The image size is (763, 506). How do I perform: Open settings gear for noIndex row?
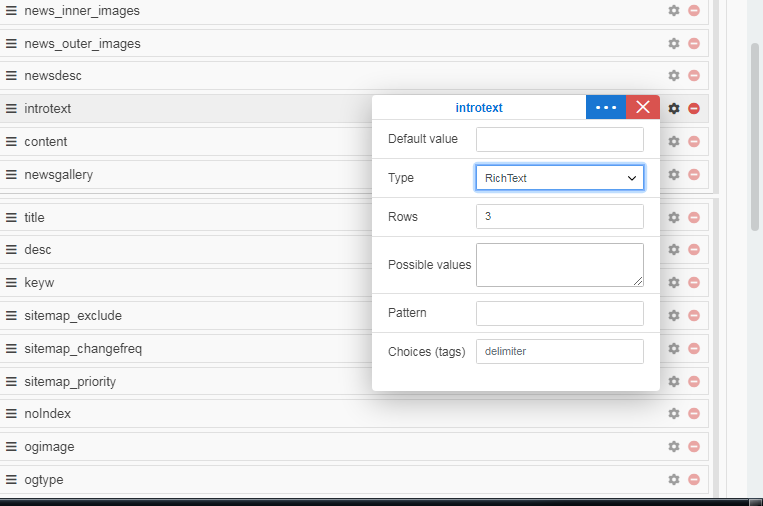click(674, 413)
